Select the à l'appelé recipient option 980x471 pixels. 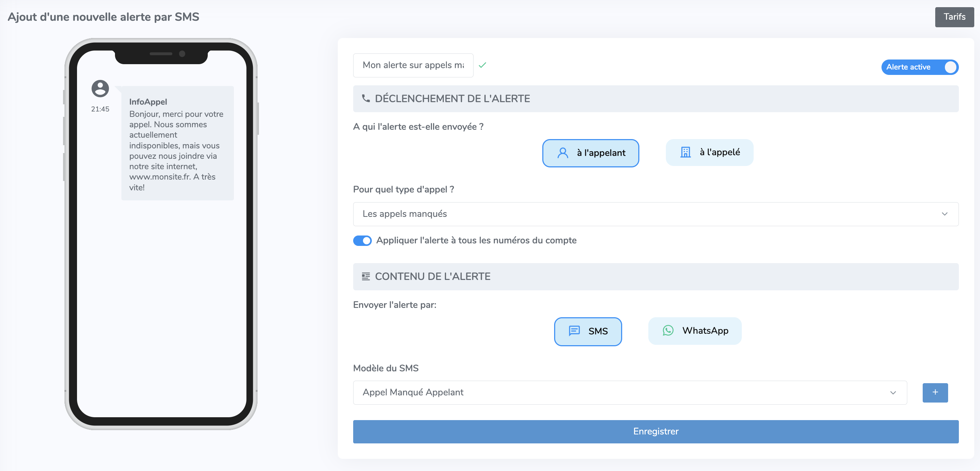click(x=709, y=152)
